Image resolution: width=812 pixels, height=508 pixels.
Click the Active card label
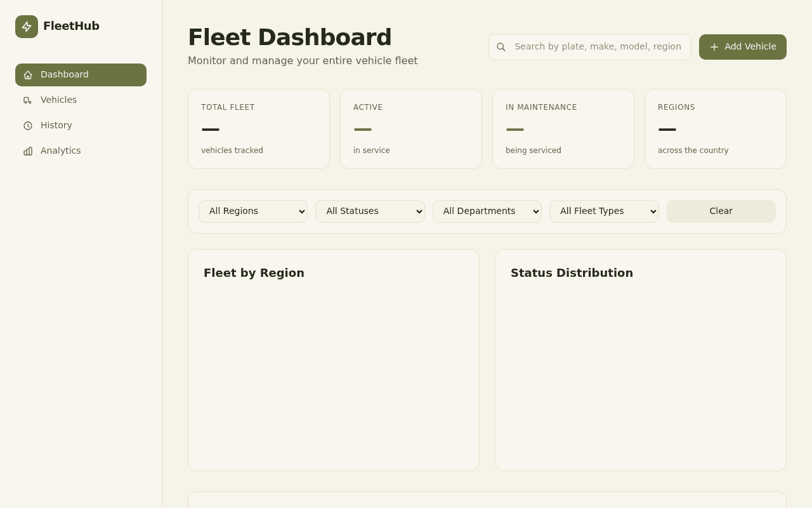click(x=368, y=107)
